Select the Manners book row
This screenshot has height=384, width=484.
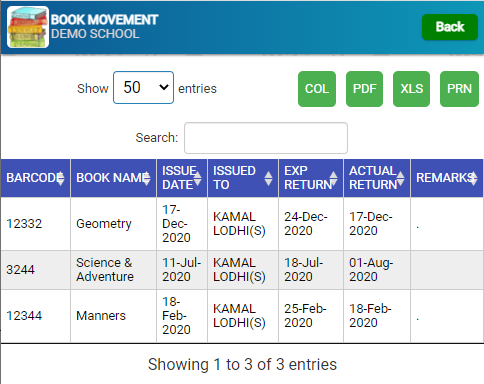tap(242, 316)
